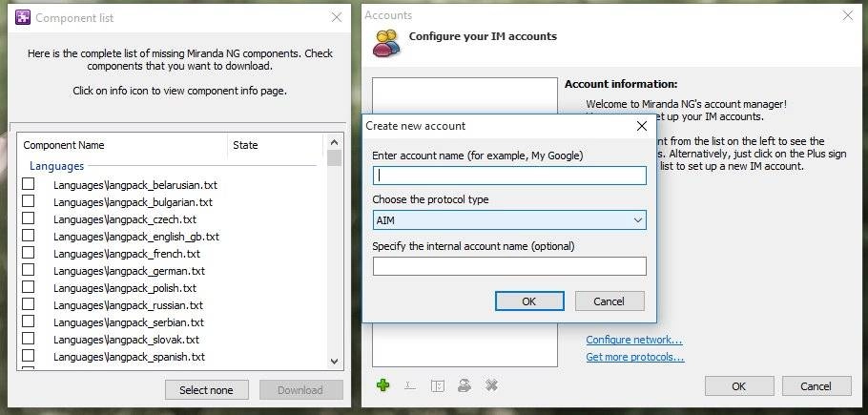Viewport: 868px width, 415px height.
Task: Check the langpack_russian.txt checkbox
Action: (x=29, y=303)
